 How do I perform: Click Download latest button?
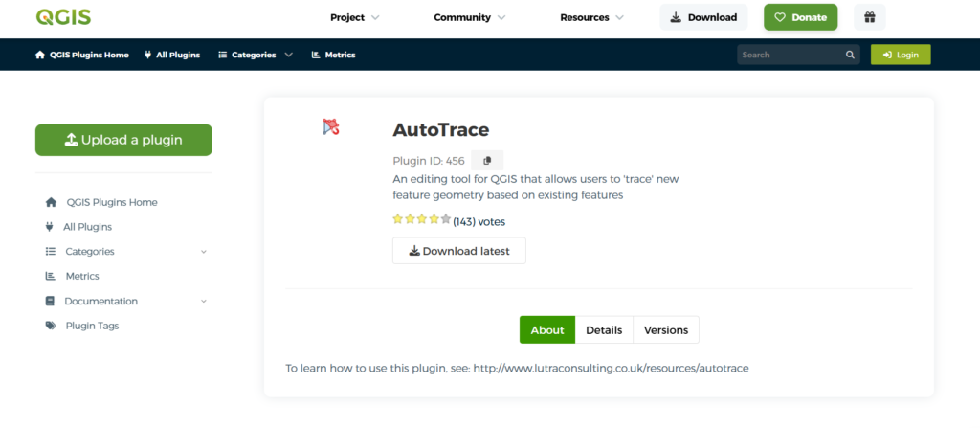(459, 251)
